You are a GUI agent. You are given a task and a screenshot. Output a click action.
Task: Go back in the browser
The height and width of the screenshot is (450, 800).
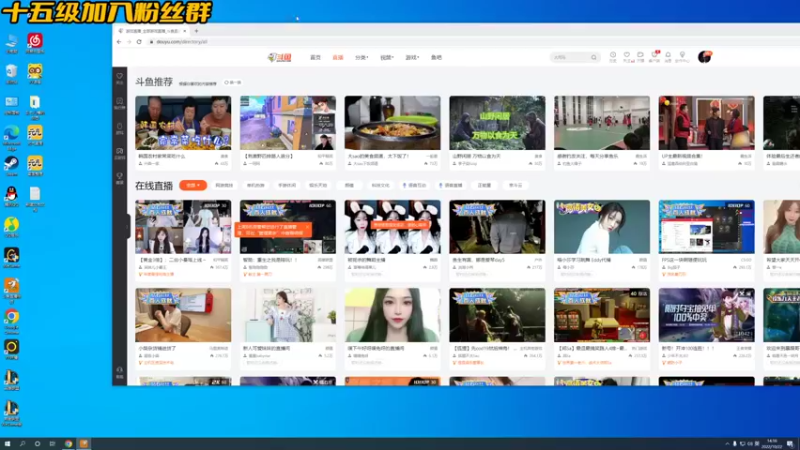[119, 42]
